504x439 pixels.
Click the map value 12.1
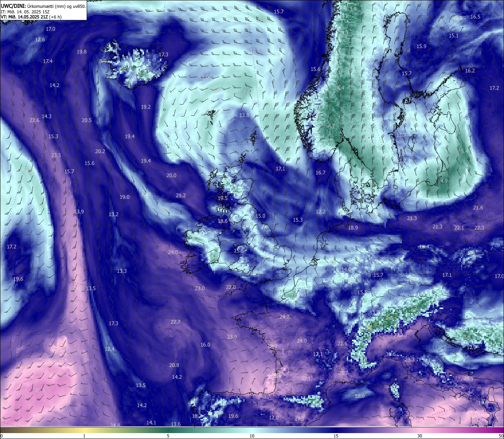(x=318, y=354)
